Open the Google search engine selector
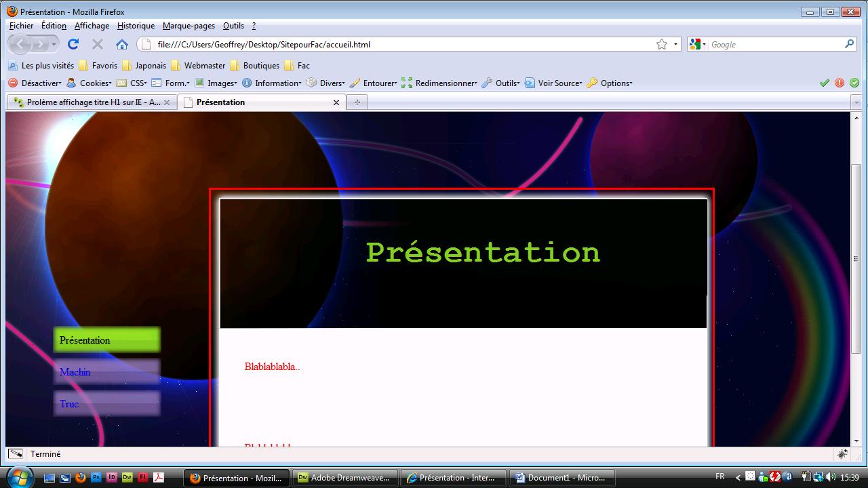This screenshot has width=868, height=488. click(698, 44)
